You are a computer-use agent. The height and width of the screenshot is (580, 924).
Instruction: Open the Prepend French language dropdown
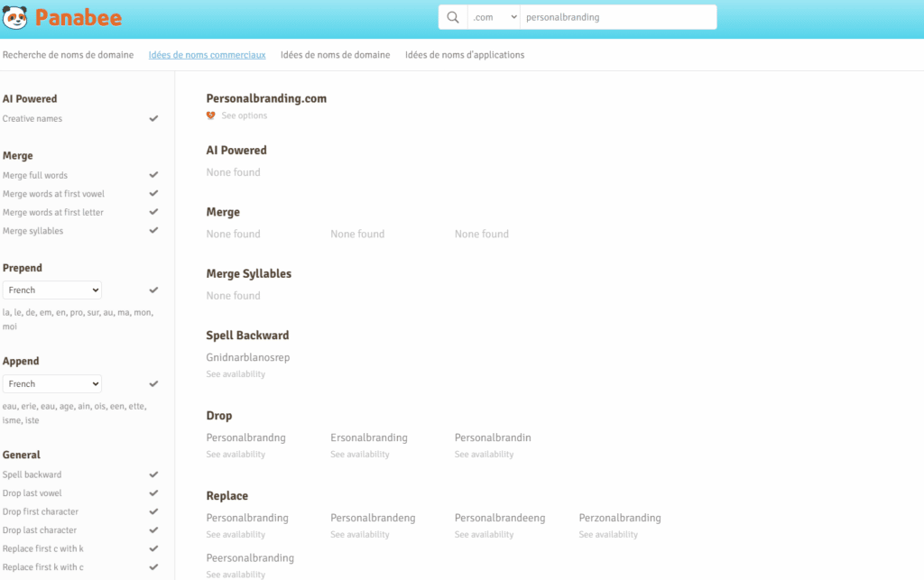coord(51,290)
